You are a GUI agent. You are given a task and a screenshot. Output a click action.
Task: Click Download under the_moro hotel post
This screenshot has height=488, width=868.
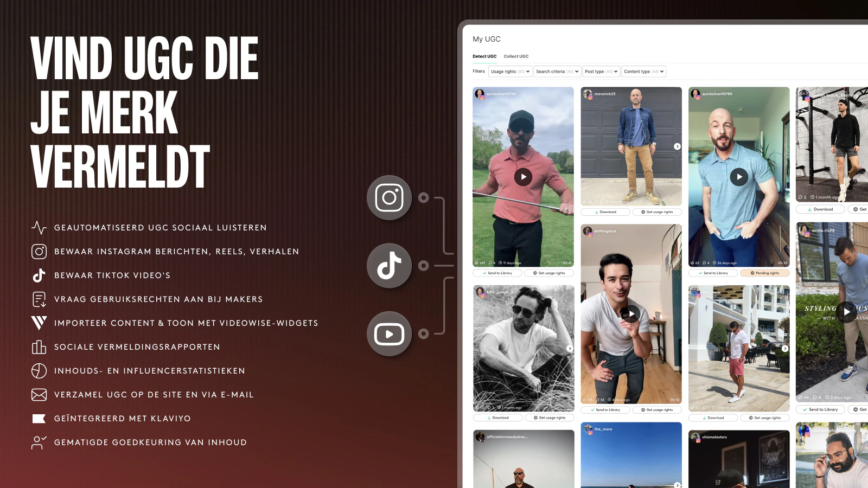(x=713, y=418)
